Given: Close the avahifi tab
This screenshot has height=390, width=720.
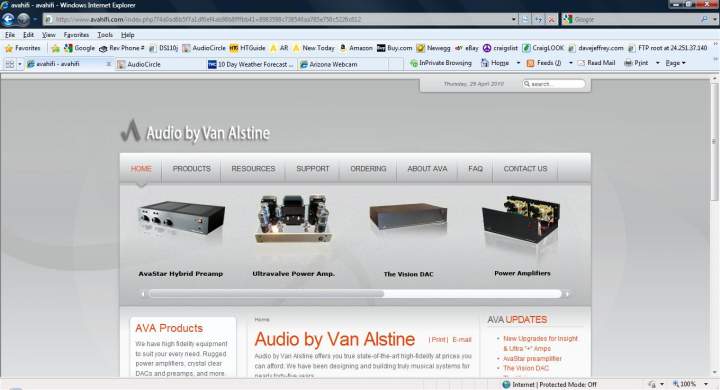Looking at the screenshot, I should tap(108, 64).
